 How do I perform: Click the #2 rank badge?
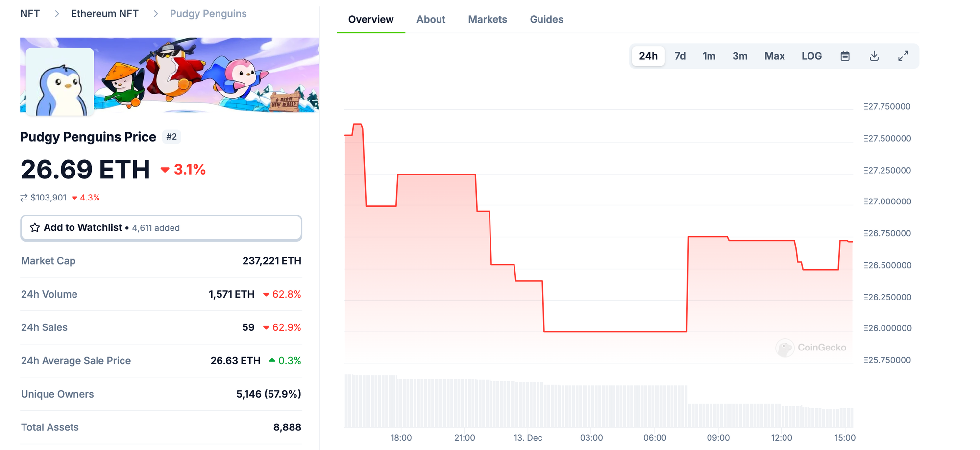click(171, 137)
